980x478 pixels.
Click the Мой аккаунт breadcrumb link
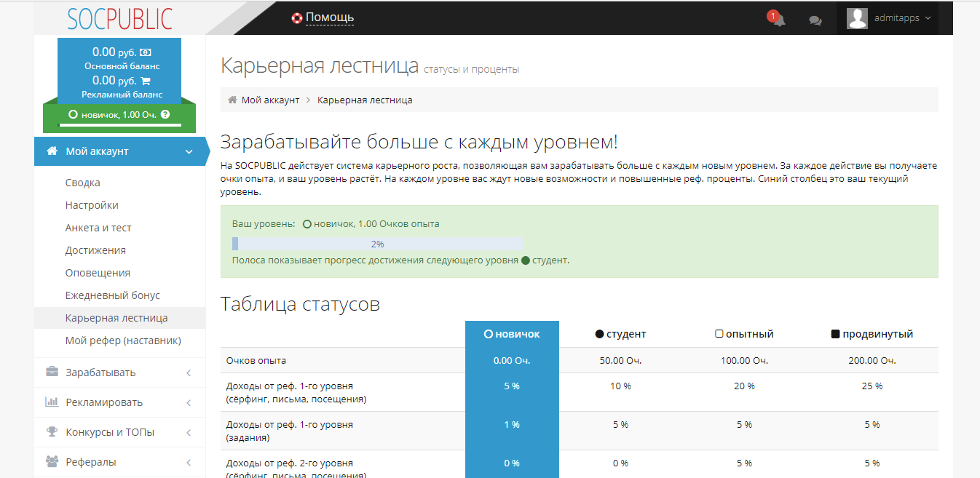click(270, 100)
